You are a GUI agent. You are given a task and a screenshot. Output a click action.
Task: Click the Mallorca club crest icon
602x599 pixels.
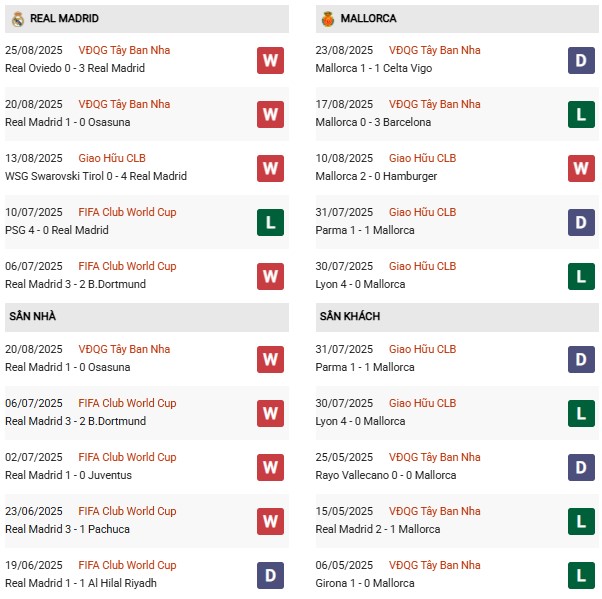(x=327, y=19)
